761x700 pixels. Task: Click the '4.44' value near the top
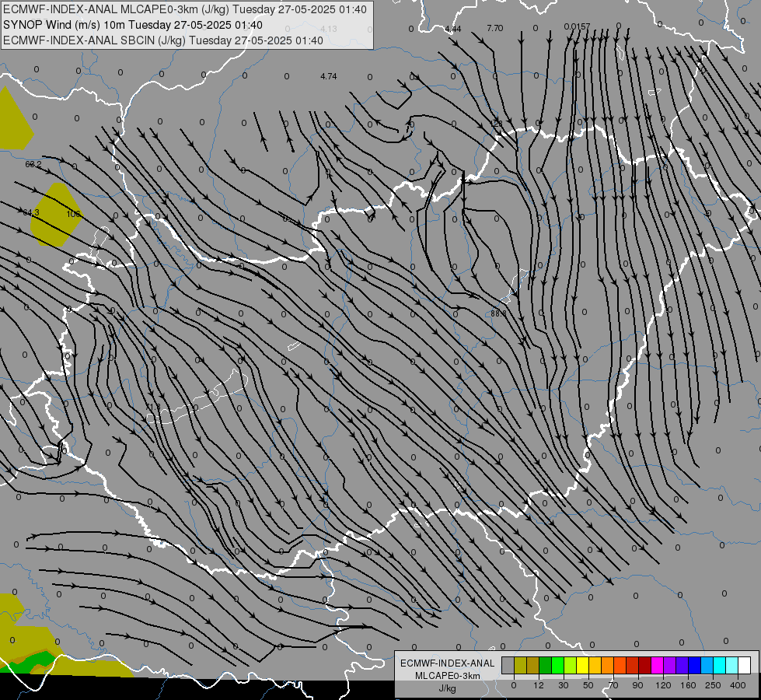click(x=453, y=29)
